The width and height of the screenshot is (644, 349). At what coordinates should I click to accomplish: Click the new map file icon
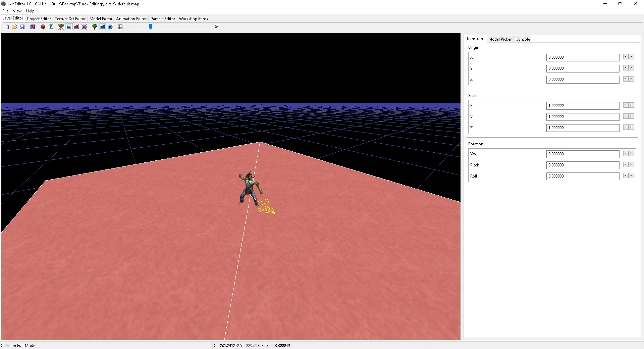tap(7, 27)
